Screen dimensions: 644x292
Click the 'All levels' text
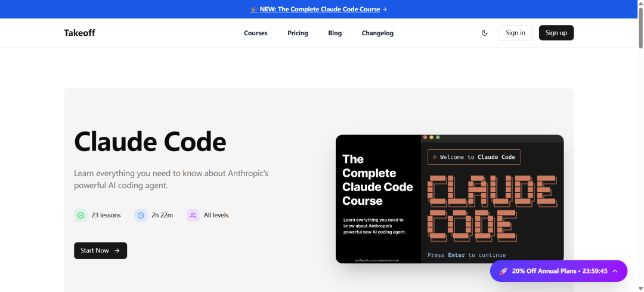pos(216,215)
